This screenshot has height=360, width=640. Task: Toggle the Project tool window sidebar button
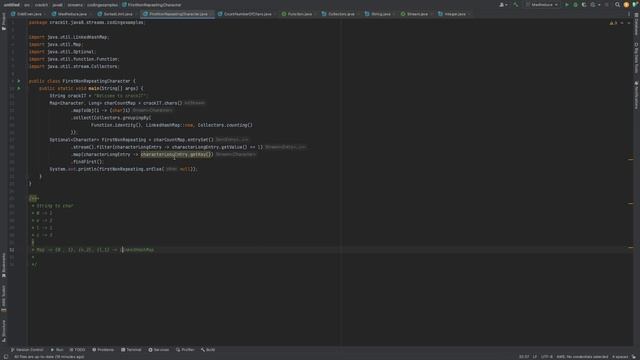pos(4,21)
